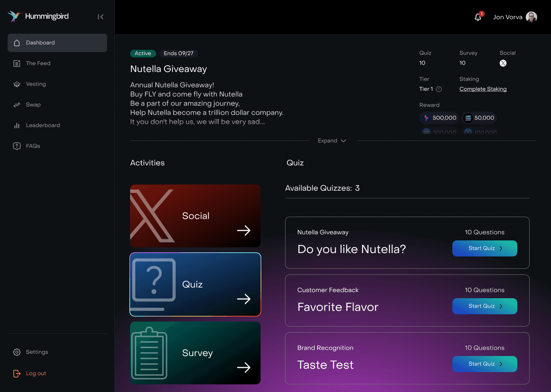Expand the giveaway details
The height and width of the screenshot is (392, 551).
[332, 141]
